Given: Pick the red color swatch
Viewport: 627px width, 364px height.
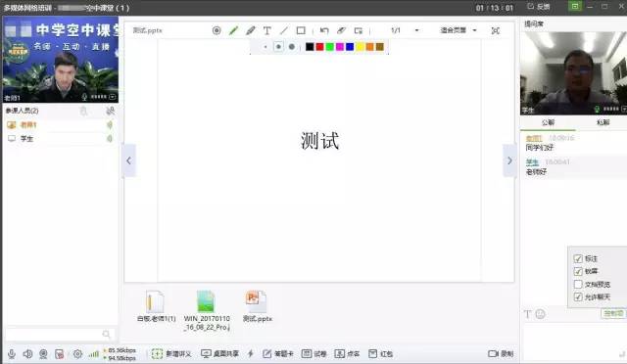Looking at the screenshot, I should pyautogui.click(x=319, y=47).
